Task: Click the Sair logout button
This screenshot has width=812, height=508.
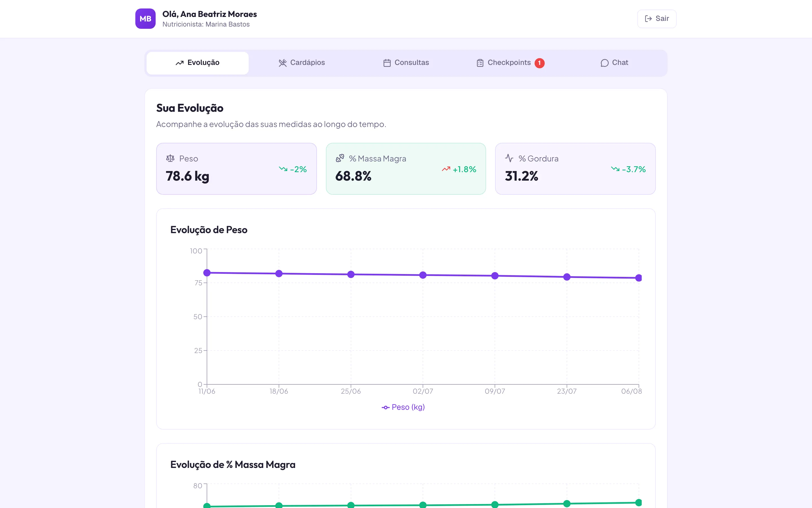Action: pos(657,18)
